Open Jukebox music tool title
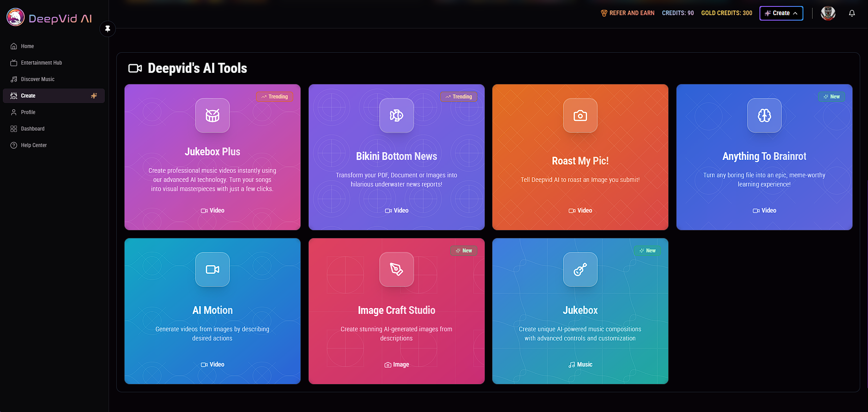 580,310
